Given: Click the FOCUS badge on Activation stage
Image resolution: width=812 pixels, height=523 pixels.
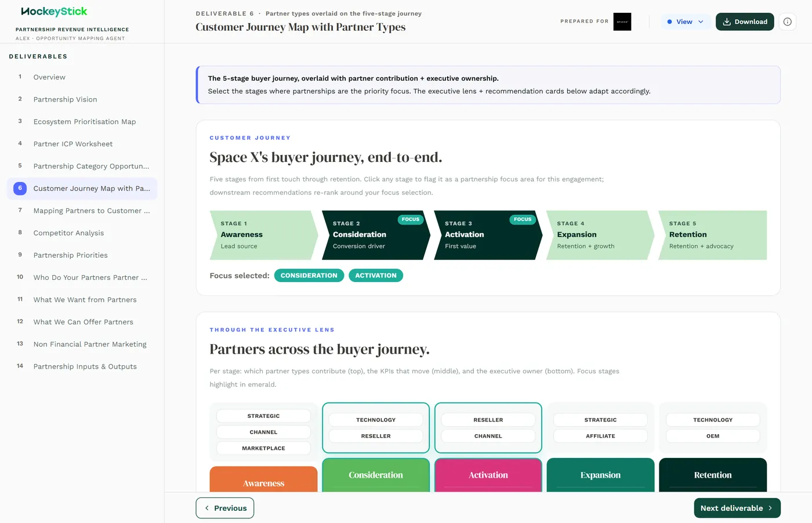Looking at the screenshot, I should tap(522, 219).
